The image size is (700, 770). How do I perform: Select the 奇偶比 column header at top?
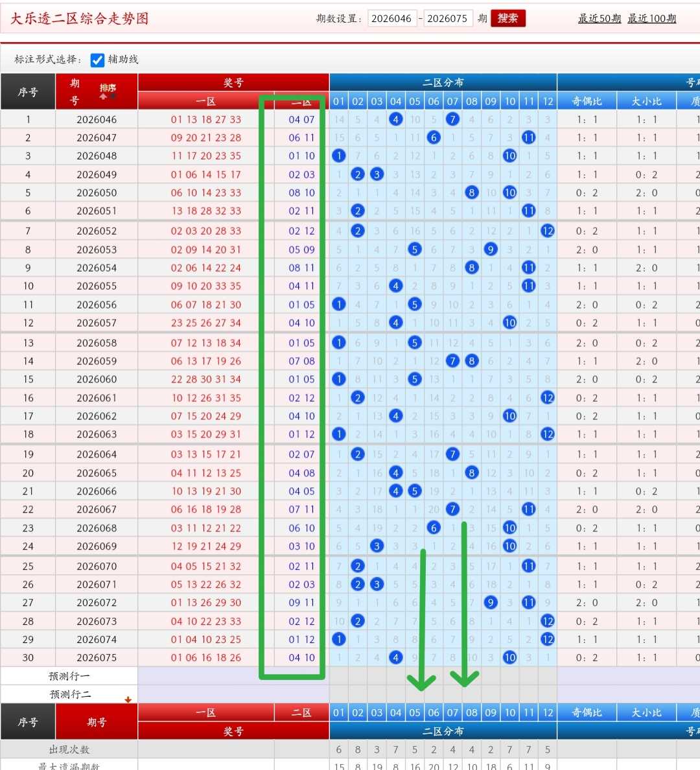coord(587,101)
